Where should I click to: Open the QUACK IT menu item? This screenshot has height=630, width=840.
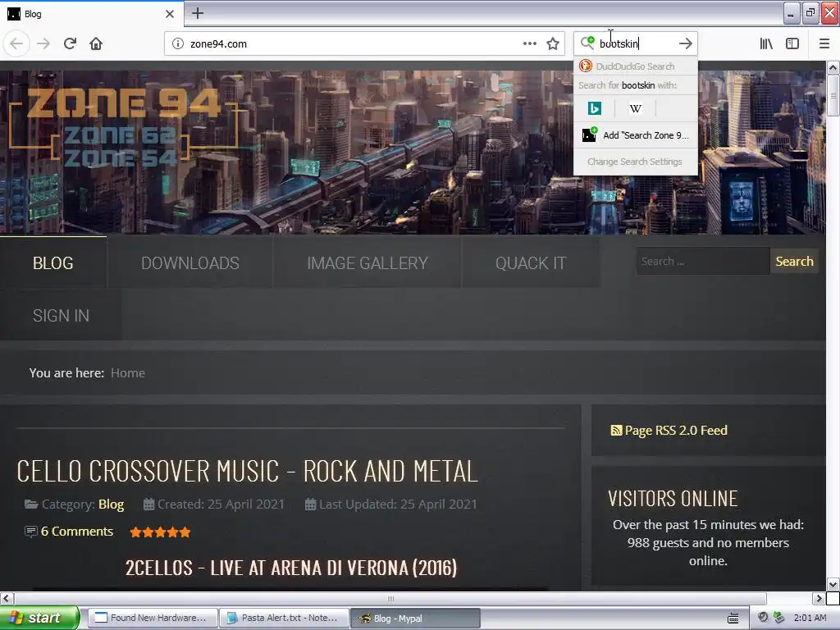tap(531, 263)
